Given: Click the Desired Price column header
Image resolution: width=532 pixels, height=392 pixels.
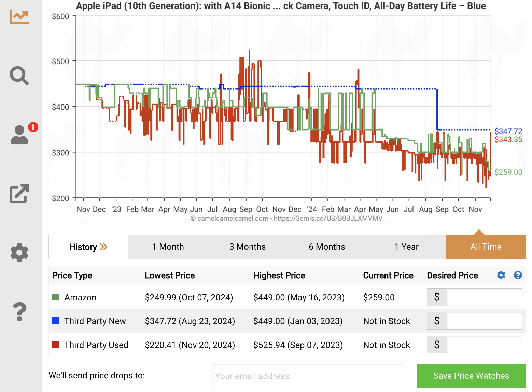Looking at the screenshot, I should [x=452, y=275].
